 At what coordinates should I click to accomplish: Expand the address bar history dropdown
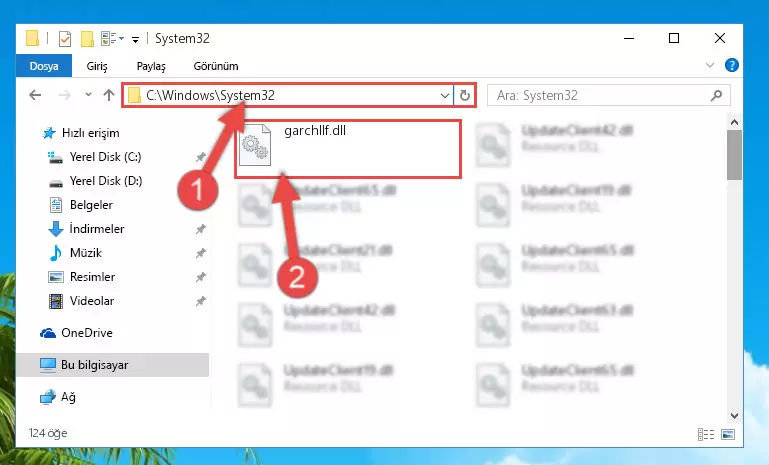pos(445,95)
